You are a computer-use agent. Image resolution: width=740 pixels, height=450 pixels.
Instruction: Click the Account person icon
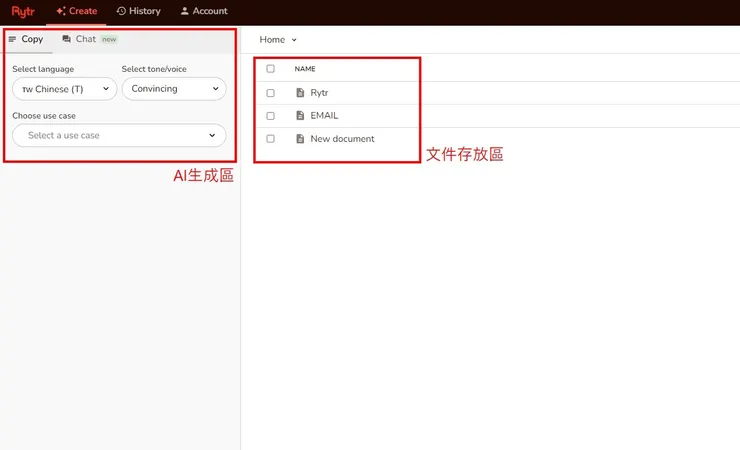[x=185, y=11]
